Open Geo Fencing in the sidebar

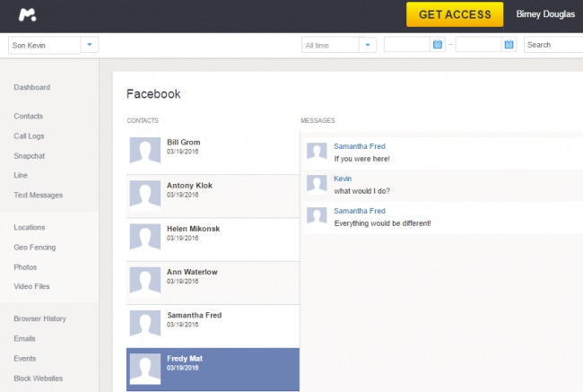35,248
